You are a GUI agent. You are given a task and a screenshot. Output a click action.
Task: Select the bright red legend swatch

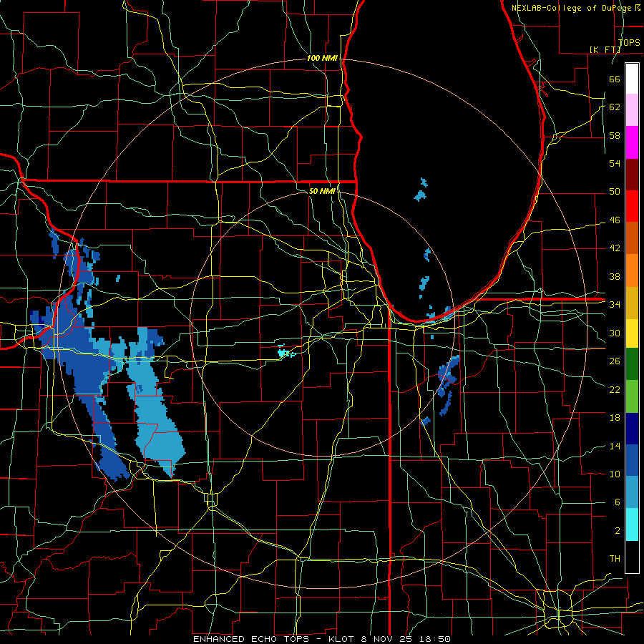coord(632,206)
